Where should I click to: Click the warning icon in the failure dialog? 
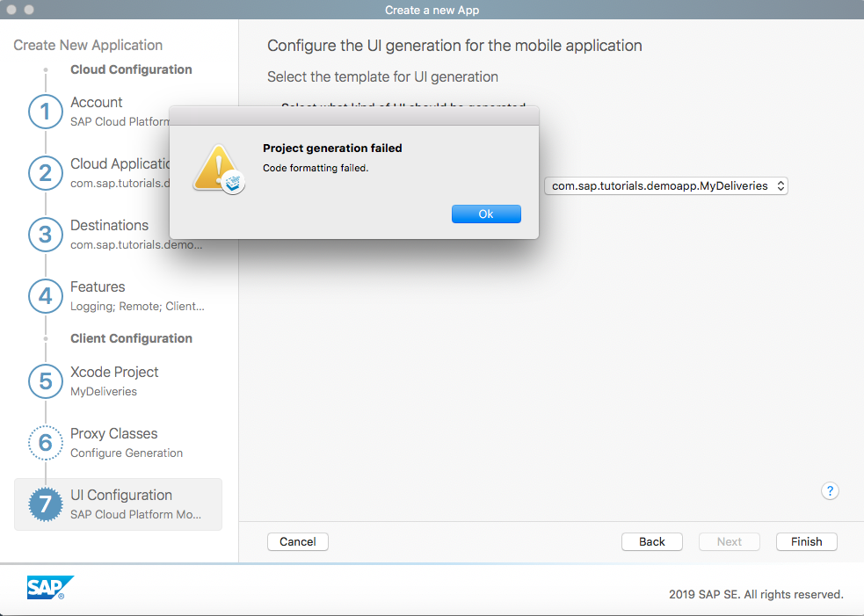click(219, 170)
